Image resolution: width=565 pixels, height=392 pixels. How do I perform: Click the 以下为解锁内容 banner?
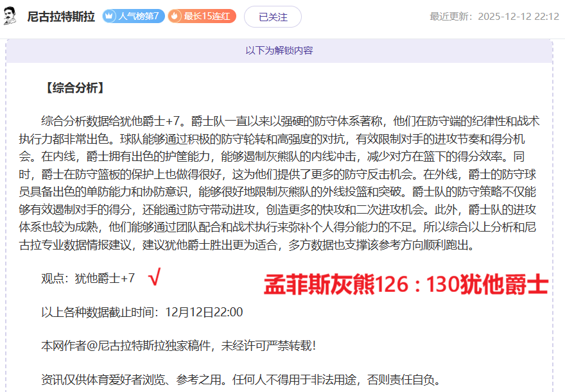point(279,50)
